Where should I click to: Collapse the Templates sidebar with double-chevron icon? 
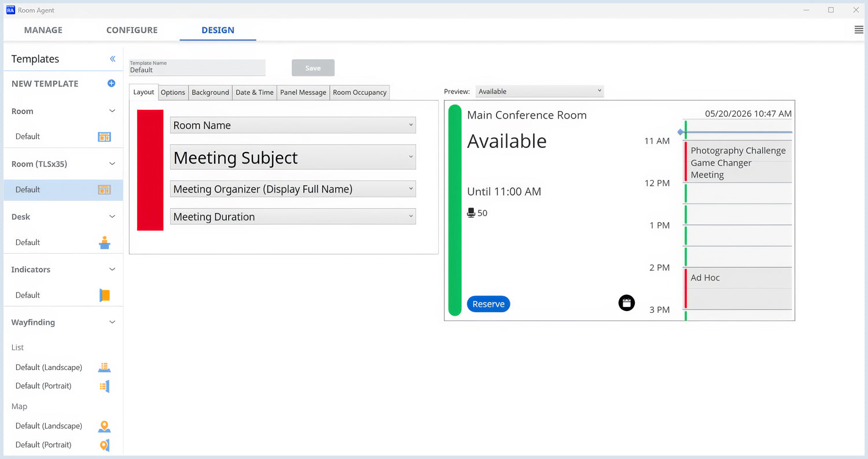click(113, 59)
